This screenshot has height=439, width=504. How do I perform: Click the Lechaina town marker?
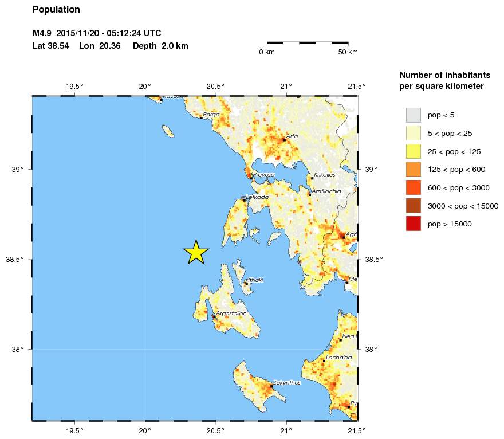[324, 361]
